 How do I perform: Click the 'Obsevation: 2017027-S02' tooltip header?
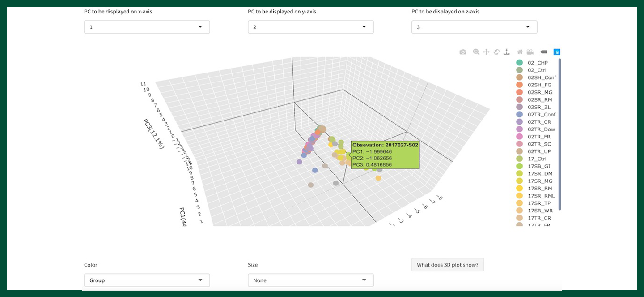[385, 145]
